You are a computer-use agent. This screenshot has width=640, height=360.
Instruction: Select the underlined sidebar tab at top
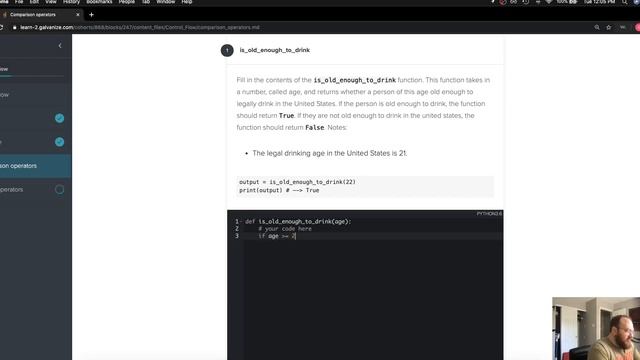(x=4, y=69)
